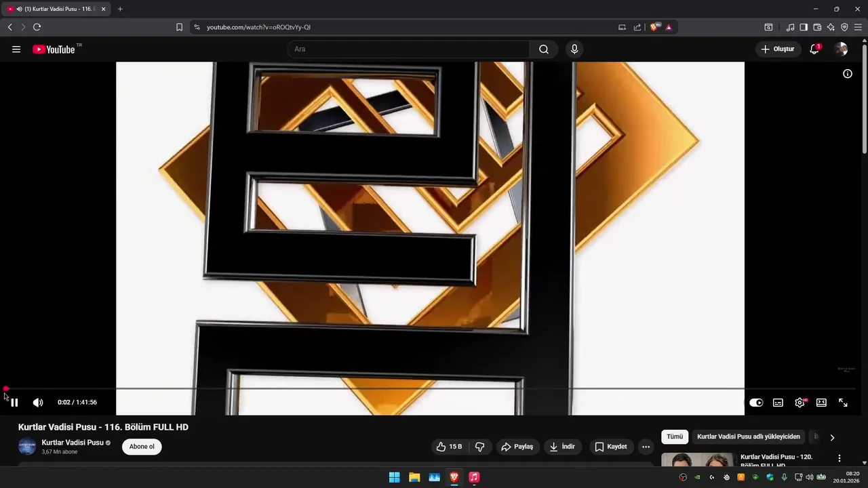Dislike the video

(480, 447)
